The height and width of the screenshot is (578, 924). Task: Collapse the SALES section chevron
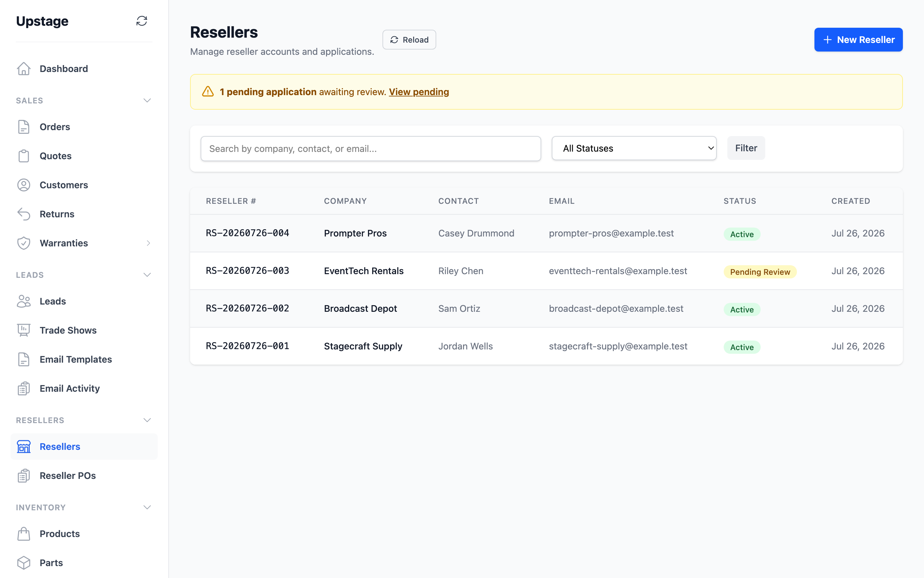click(x=147, y=100)
